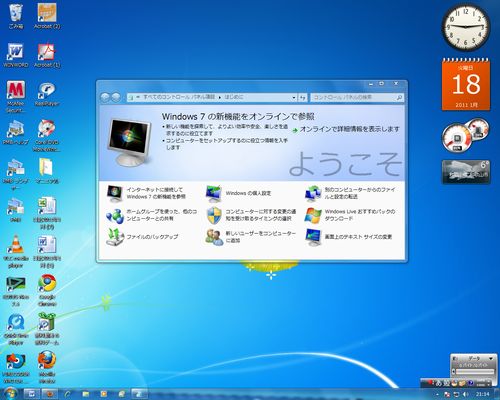Launch Google Chrome from the desktop
500x400 pixels.
[x=47, y=290]
